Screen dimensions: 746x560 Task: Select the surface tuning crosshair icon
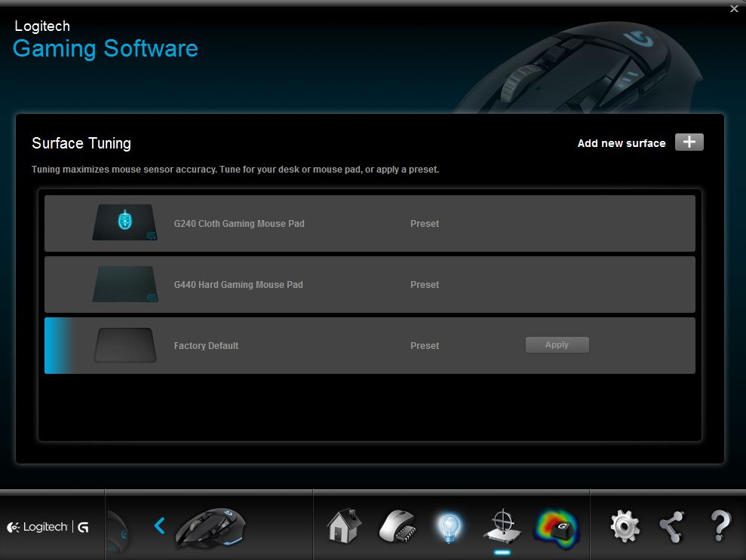[x=502, y=525]
